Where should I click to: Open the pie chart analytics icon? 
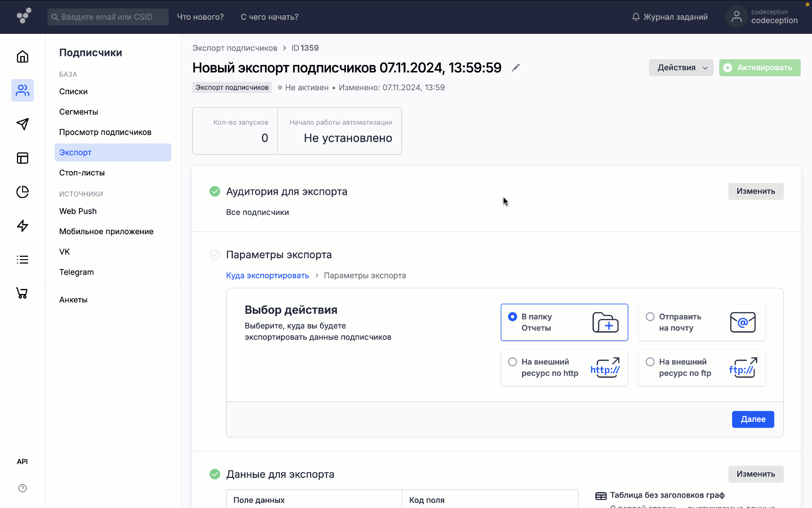point(23,192)
